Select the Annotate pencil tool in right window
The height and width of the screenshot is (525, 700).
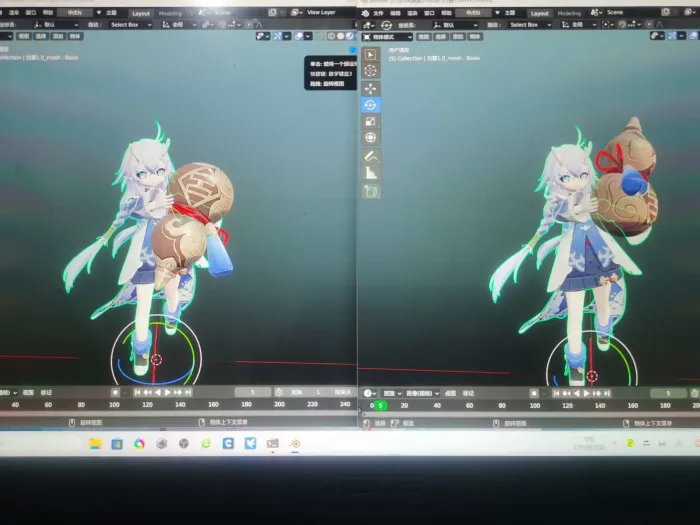point(371,156)
